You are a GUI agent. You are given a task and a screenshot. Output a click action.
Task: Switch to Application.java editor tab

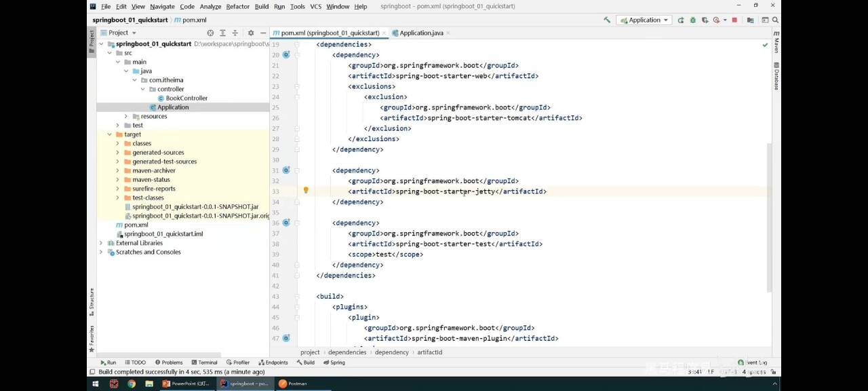coord(420,33)
